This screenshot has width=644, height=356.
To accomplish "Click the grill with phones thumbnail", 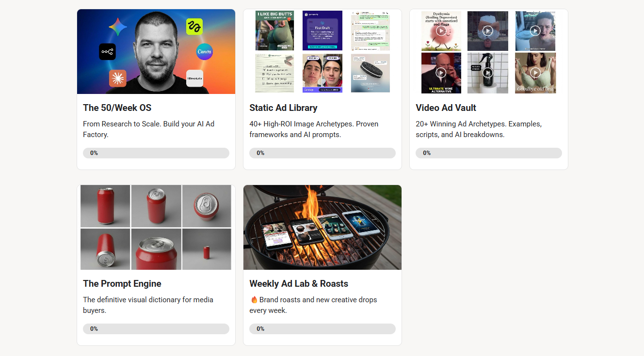I will coord(322,227).
